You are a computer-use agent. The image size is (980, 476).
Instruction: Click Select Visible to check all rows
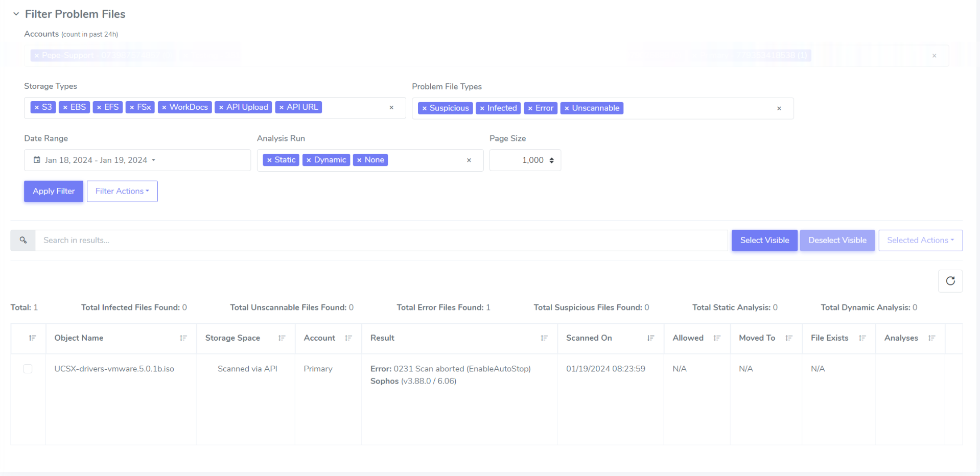pos(764,240)
